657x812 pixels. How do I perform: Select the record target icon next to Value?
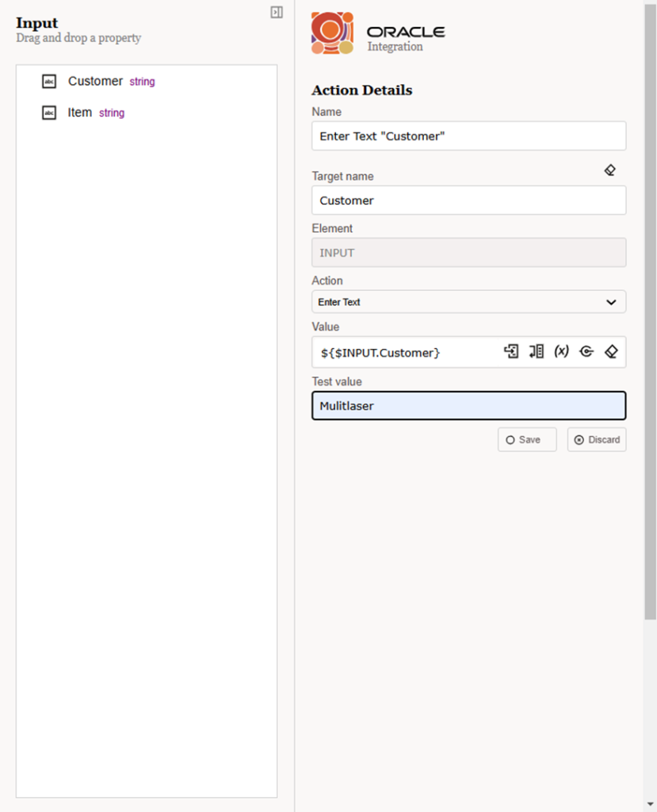[586, 351]
